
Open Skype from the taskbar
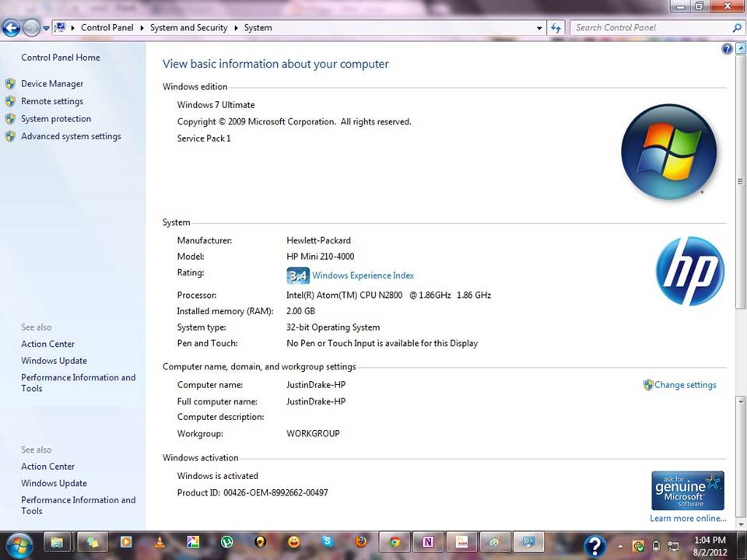328,542
